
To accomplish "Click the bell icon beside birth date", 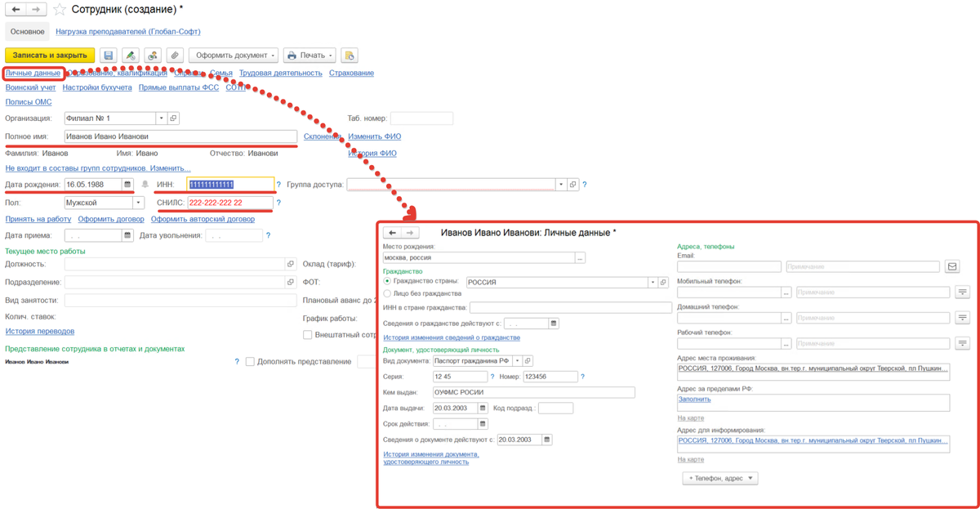I will [145, 185].
